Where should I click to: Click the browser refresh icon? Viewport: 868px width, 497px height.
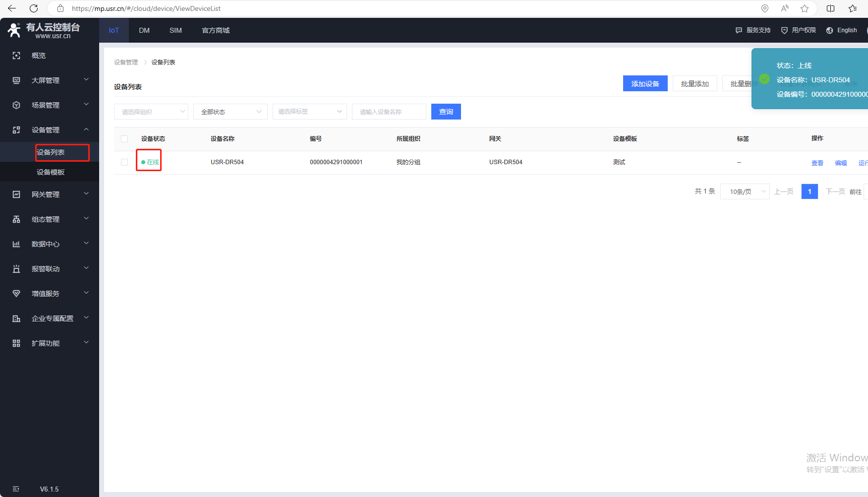(34, 8)
